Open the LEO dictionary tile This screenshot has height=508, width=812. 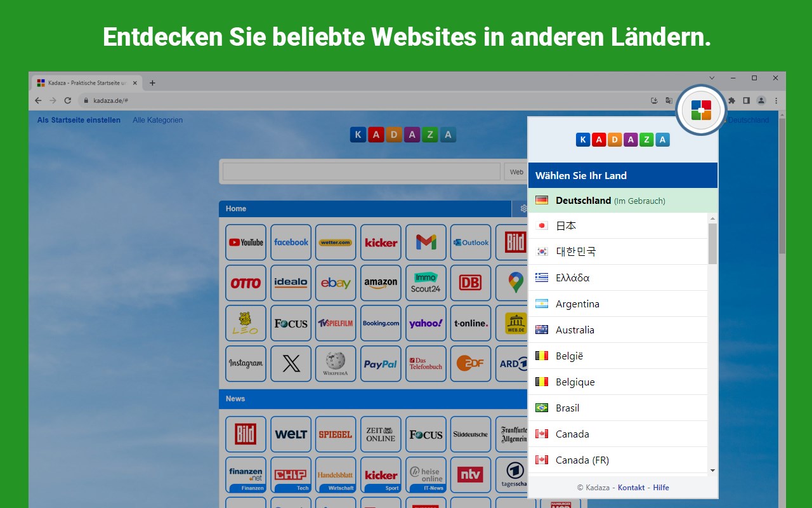coord(246,323)
